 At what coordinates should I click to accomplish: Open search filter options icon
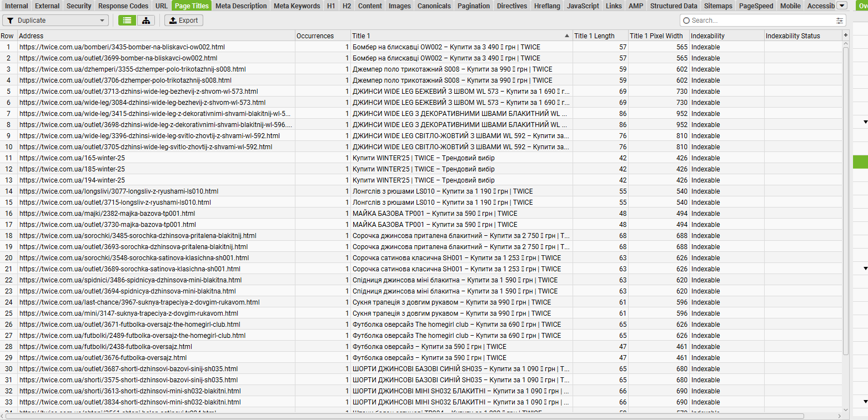[839, 21]
